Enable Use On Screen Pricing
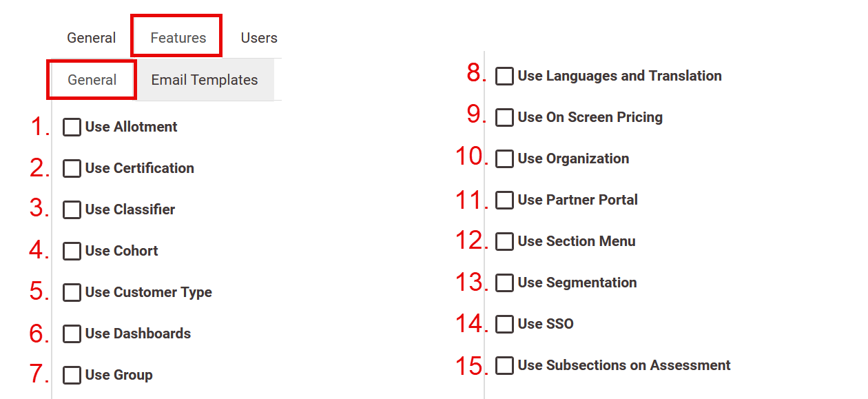The image size is (868, 399). pyautogui.click(x=505, y=118)
